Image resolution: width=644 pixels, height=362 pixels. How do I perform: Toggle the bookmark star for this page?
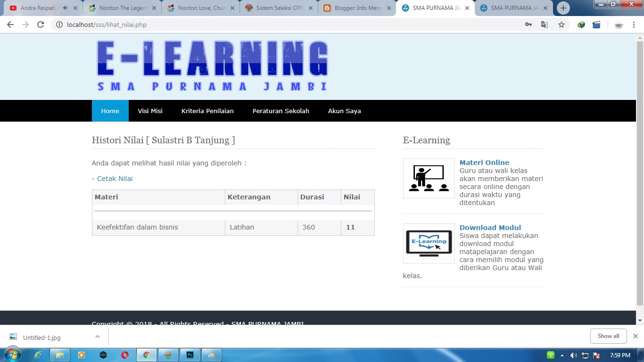click(561, 24)
